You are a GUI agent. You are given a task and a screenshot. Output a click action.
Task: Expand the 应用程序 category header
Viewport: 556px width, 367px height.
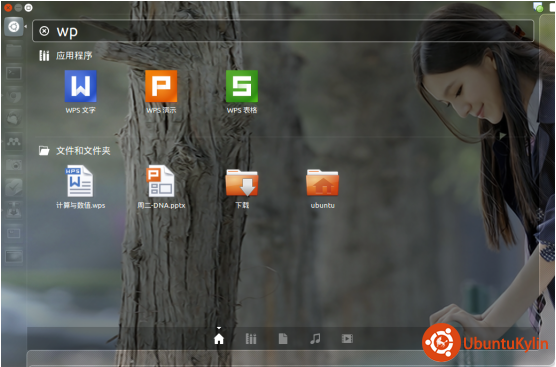pyautogui.click(x=66, y=55)
